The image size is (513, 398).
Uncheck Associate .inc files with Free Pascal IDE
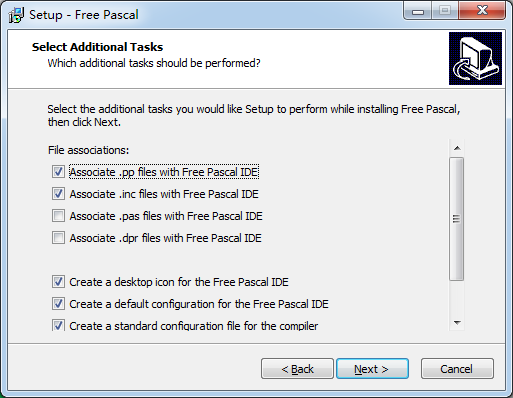(x=58, y=194)
